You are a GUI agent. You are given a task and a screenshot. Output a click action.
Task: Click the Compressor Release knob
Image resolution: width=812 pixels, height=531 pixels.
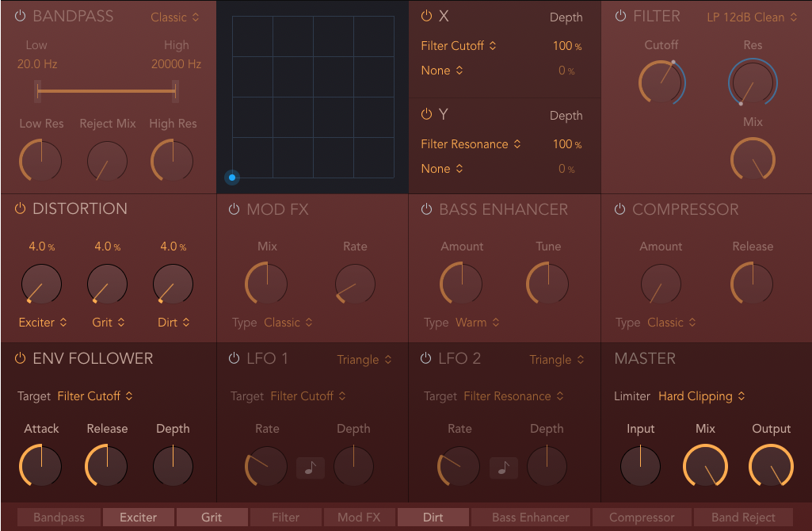[x=753, y=284]
